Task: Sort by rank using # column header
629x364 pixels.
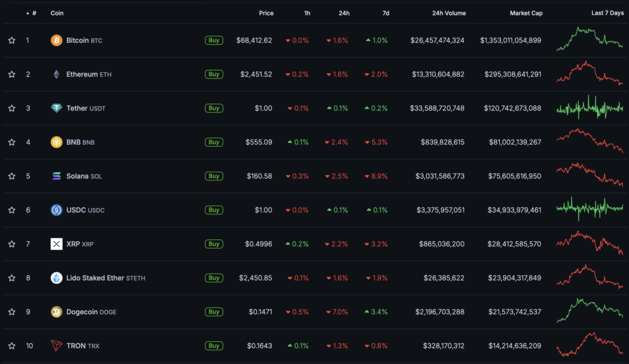Action: pyautogui.click(x=34, y=13)
